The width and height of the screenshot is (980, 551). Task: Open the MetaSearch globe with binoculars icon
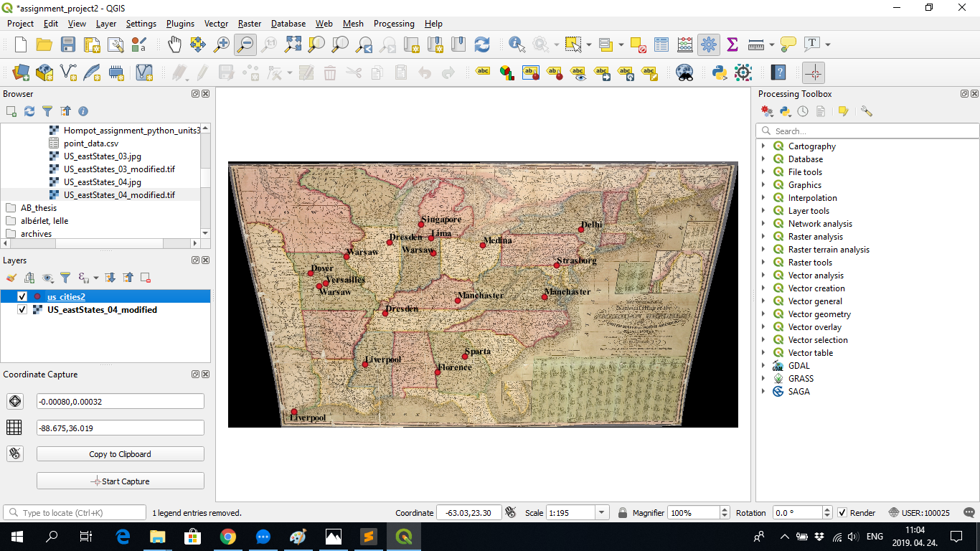pyautogui.click(x=684, y=72)
